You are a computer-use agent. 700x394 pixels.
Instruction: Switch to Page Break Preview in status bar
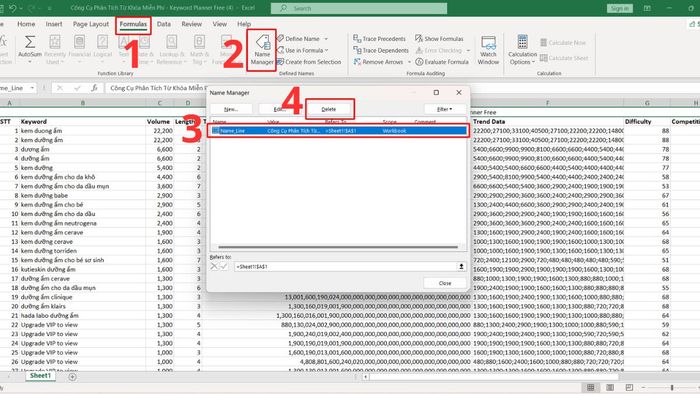click(629, 387)
